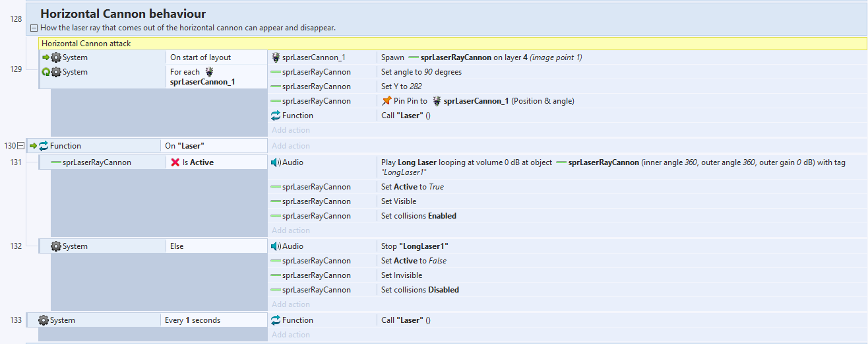Screen dimensions: 868x344
Task: Select the 'Set Visible' action text
Action: click(398, 201)
